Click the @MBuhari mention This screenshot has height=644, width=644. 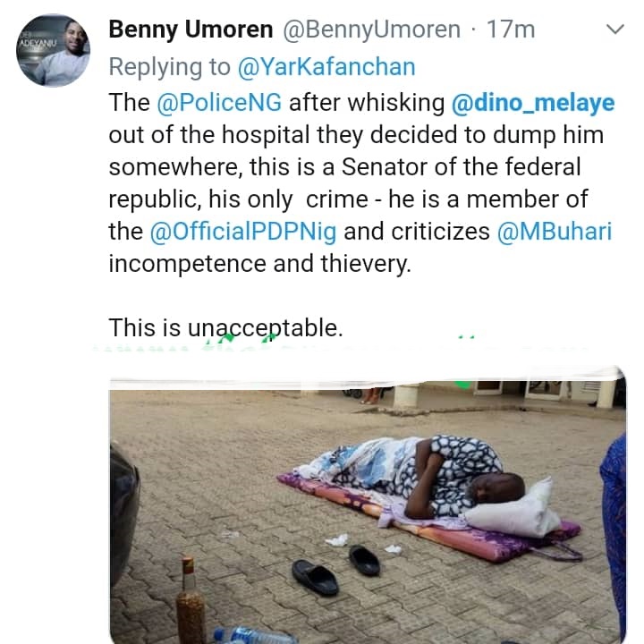[555, 232]
